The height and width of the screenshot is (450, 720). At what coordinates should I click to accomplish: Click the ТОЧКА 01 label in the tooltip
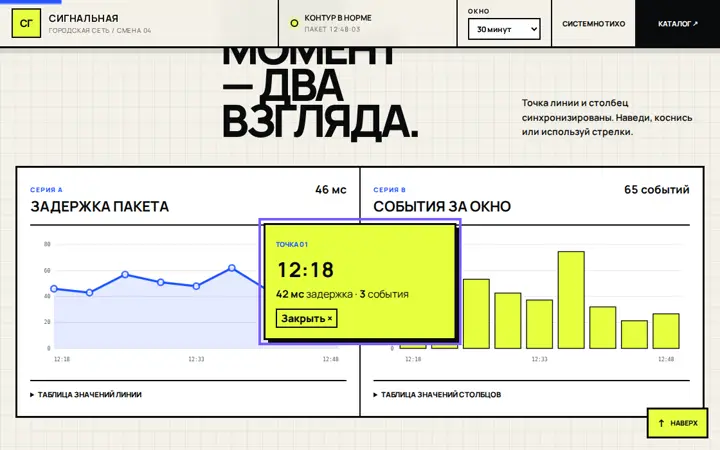[x=292, y=244]
